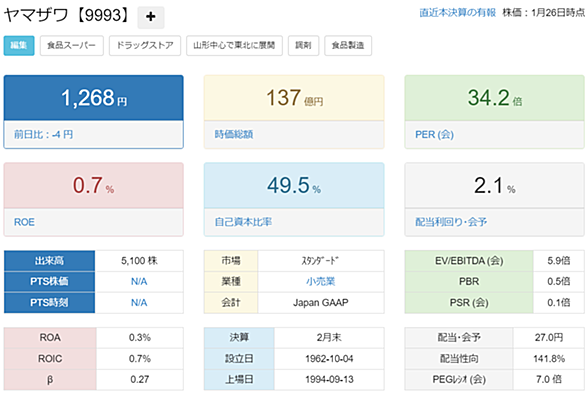
Task: Click the 自己資本比率 label link
Action: tap(243, 222)
